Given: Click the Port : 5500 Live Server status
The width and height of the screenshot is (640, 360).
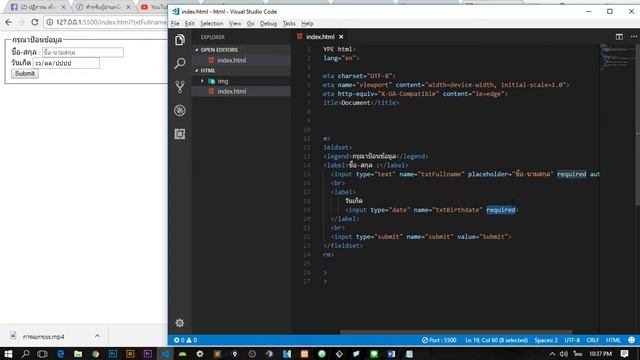Looking at the screenshot, I should click(439, 340).
